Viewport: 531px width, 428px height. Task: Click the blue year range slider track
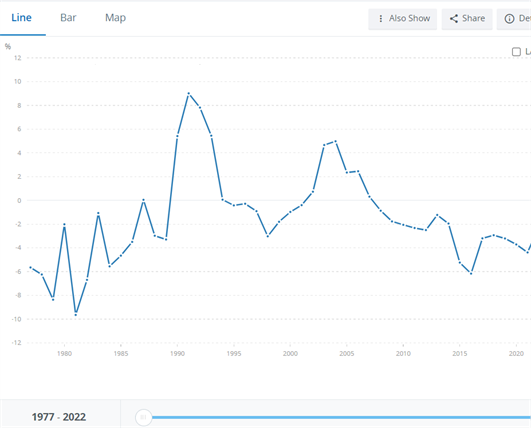click(341, 417)
